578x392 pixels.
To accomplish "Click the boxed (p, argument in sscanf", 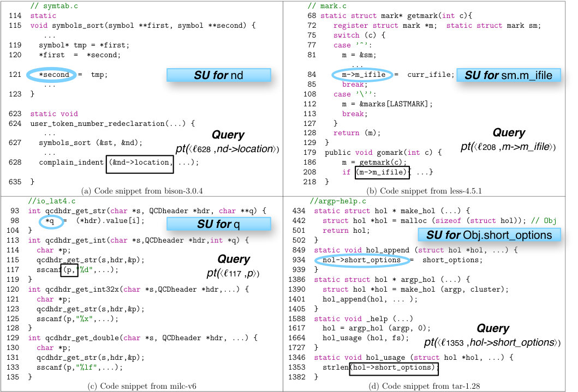I will [69, 270].
